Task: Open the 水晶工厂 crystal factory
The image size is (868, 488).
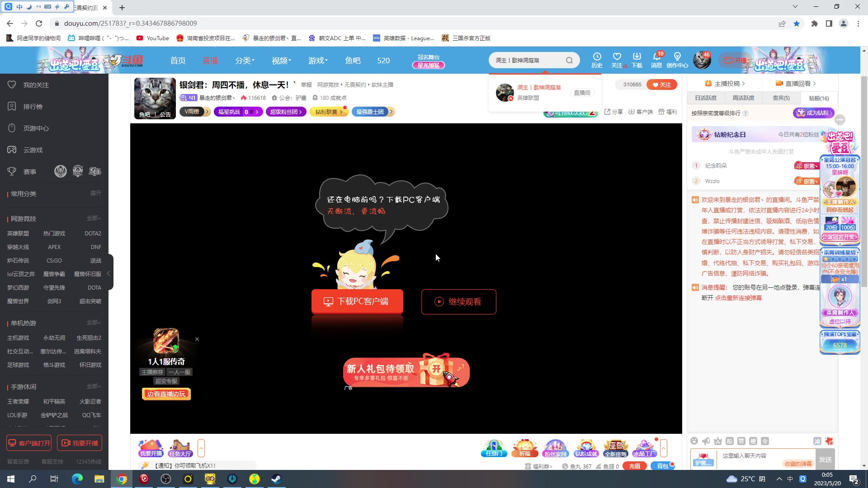Action: 645,449
